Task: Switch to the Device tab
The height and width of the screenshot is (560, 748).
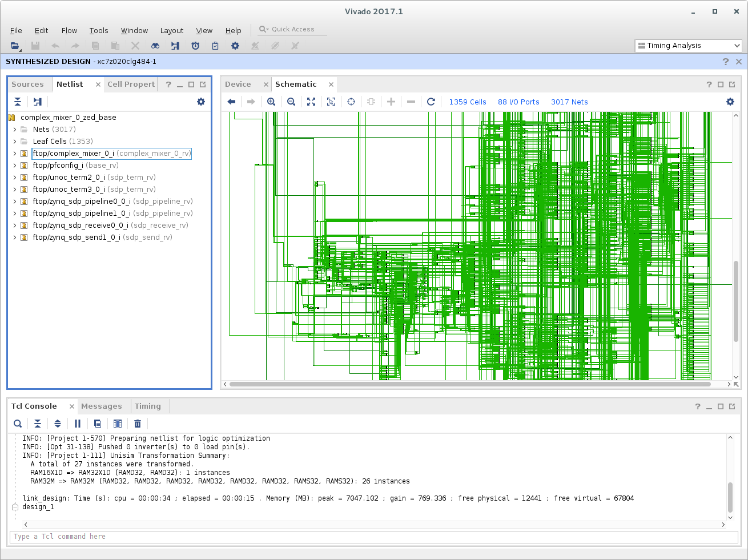Action: tap(238, 84)
